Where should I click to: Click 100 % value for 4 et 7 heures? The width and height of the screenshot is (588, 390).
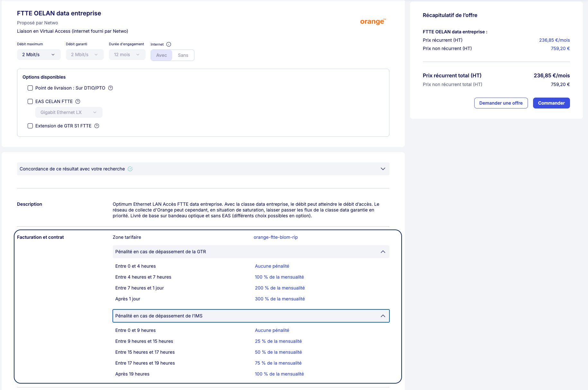tap(279, 277)
